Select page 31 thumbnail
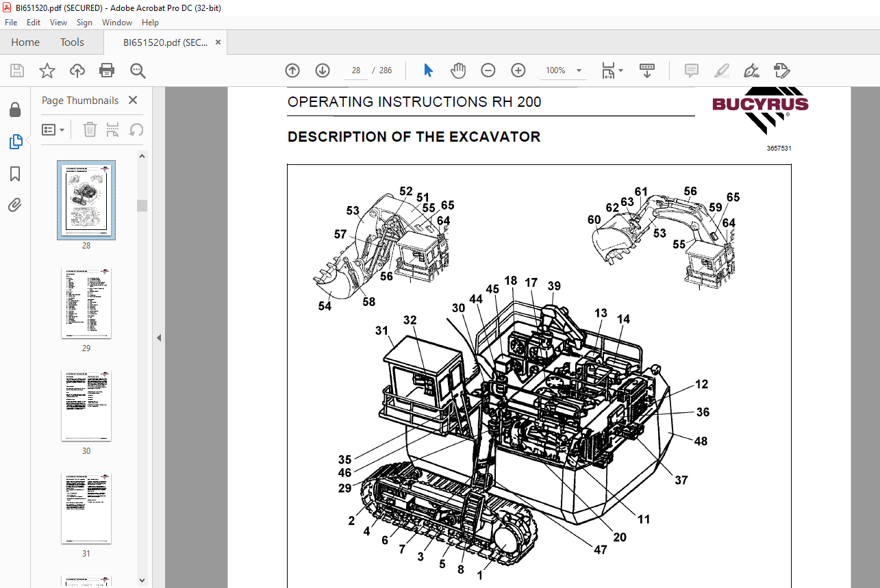The image size is (880, 588). click(86, 509)
